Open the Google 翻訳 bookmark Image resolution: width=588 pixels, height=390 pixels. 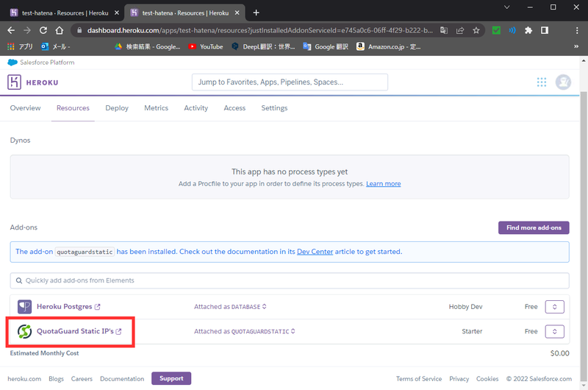coord(326,46)
